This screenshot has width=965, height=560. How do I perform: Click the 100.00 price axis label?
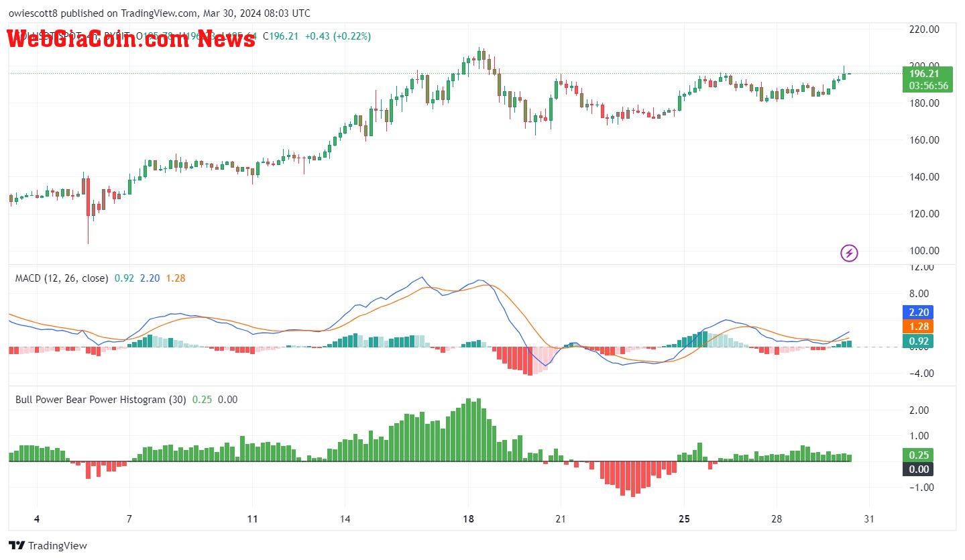point(923,251)
